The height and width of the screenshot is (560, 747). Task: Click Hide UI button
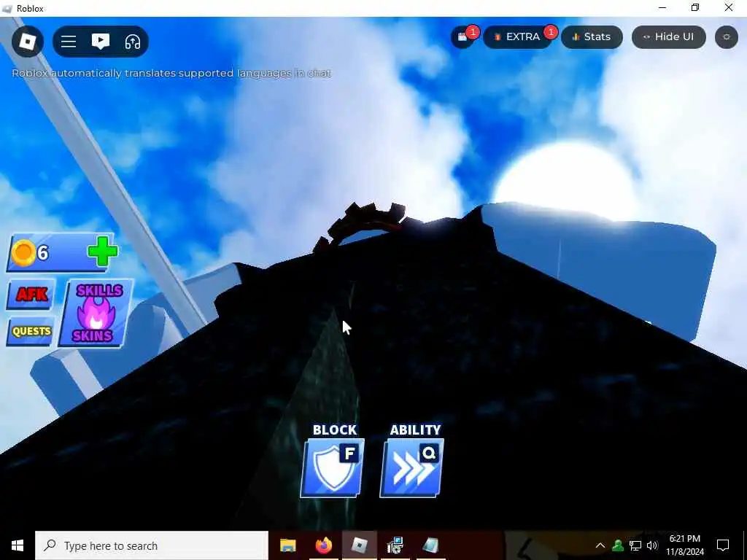coord(668,37)
